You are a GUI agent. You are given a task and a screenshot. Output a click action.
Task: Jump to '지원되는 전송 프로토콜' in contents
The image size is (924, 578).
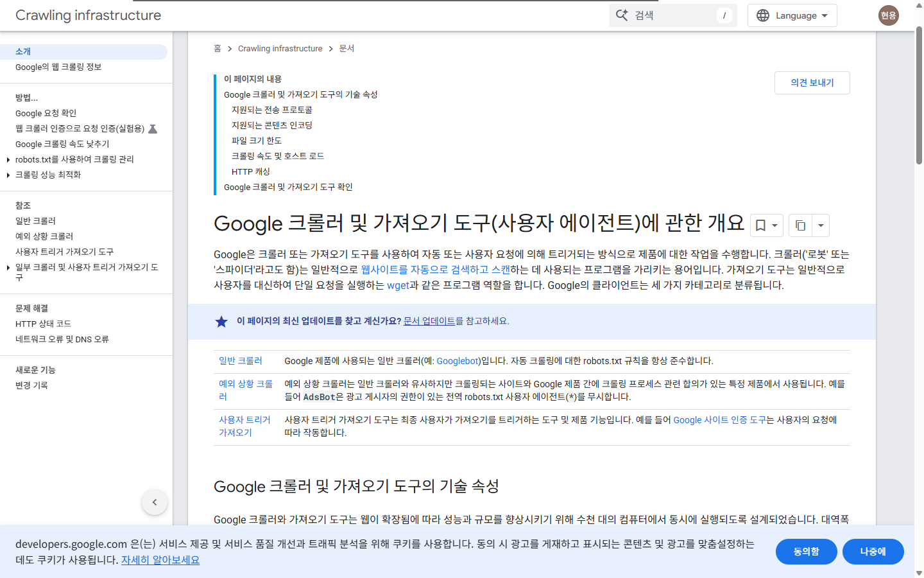point(272,110)
